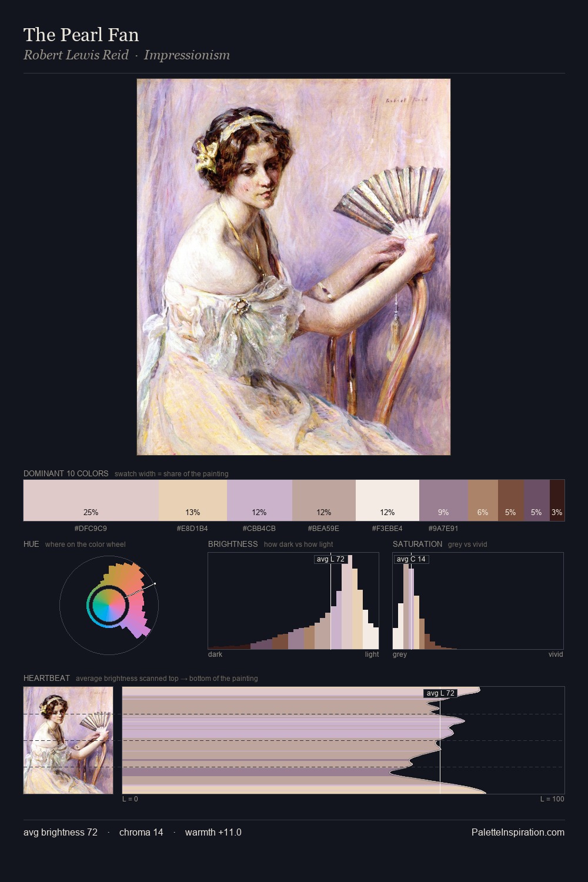This screenshot has height=882, width=588.
Task: Open the small heartbeat painting thumbnail
Action: pos(68,740)
